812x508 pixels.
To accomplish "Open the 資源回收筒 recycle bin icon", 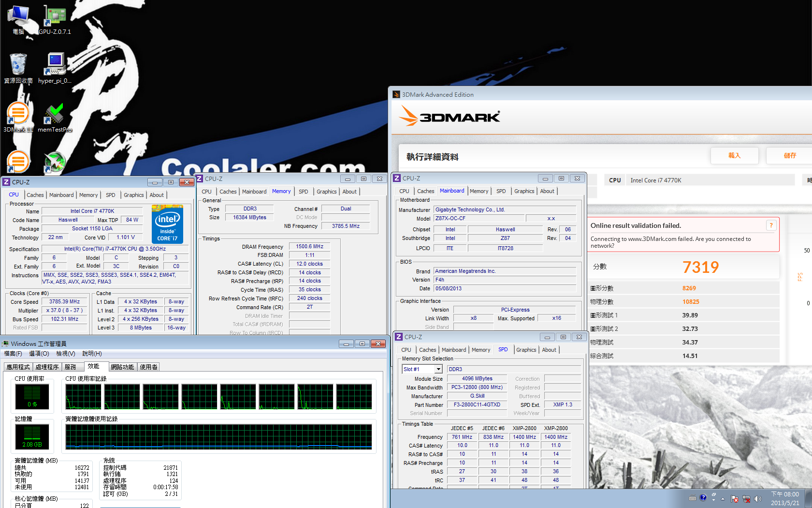I will (x=18, y=68).
